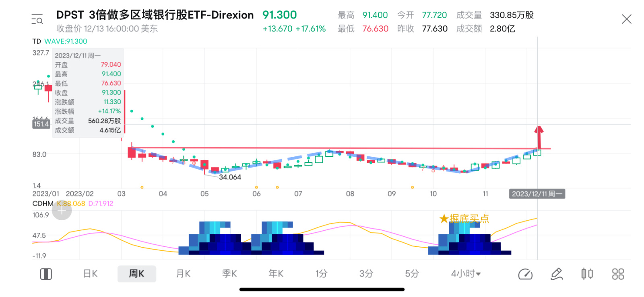The image size is (644, 297).
Task: Click the 涨跌幅 +14.17% tooltip row
Action: coord(88,111)
